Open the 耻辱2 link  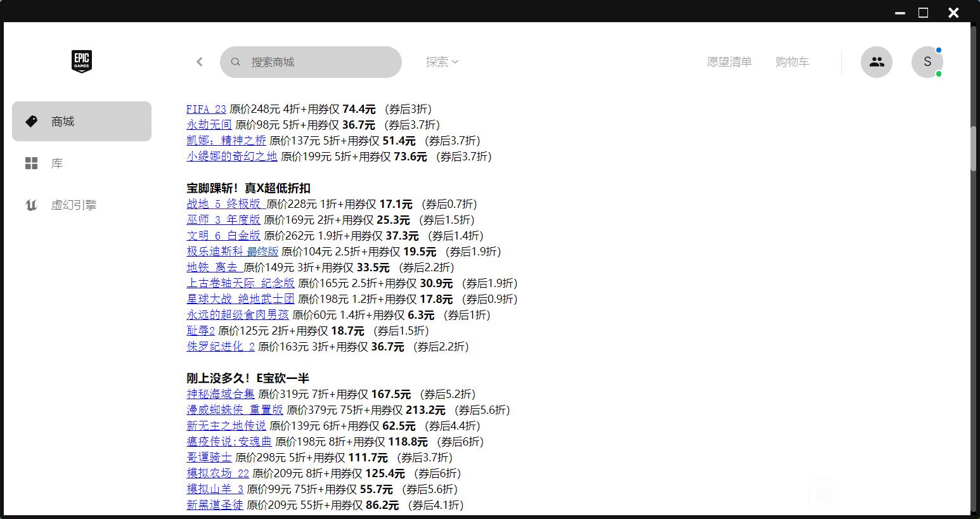click(201, 331)
